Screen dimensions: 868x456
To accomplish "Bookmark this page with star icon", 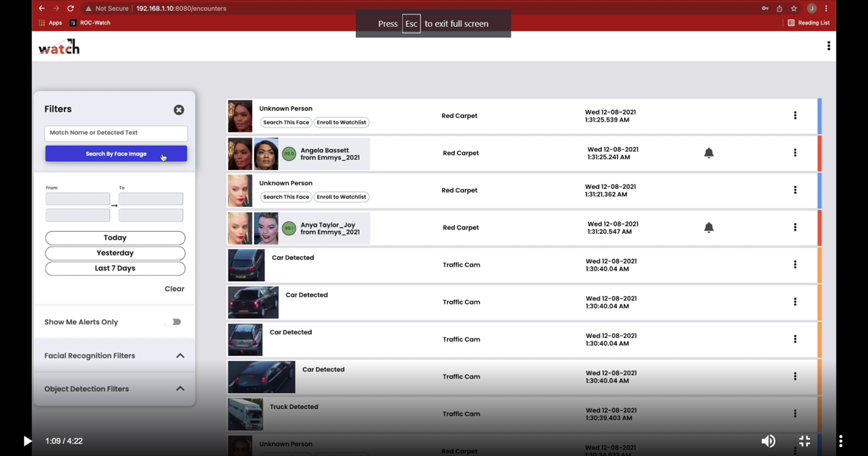I will point(793,9).
